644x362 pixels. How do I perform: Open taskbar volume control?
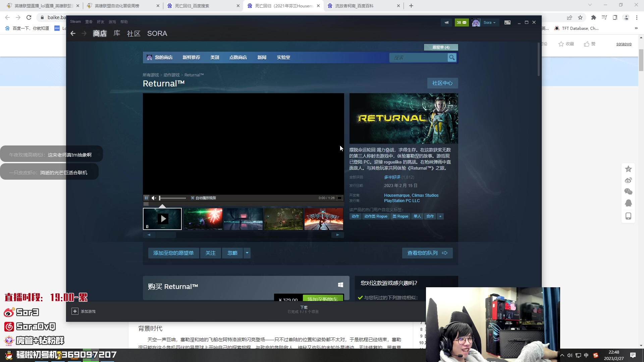click(570, 355)
